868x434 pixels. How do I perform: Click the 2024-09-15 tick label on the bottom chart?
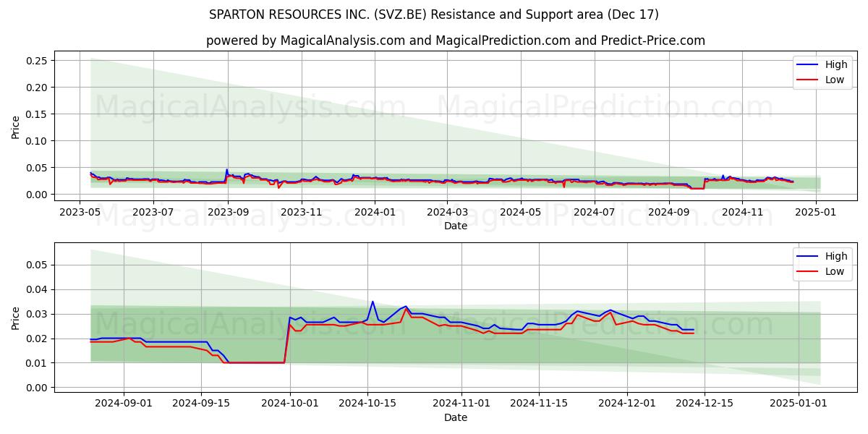tap(200, 404)
